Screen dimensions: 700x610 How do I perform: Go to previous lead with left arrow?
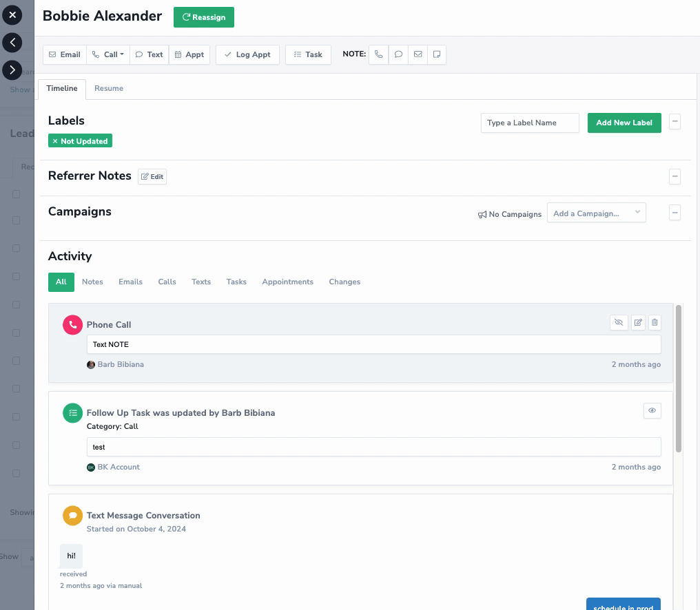12,43
